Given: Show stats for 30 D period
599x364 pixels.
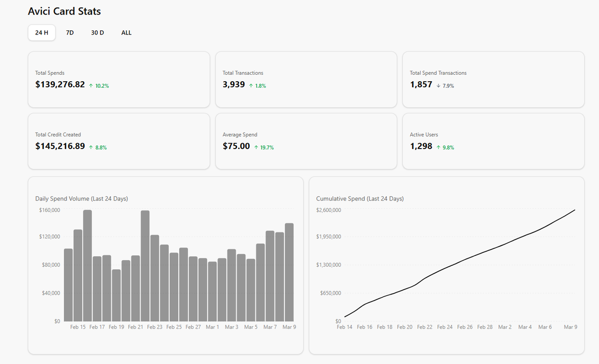Looking at the screenshot, I should (x=97, y=33).
